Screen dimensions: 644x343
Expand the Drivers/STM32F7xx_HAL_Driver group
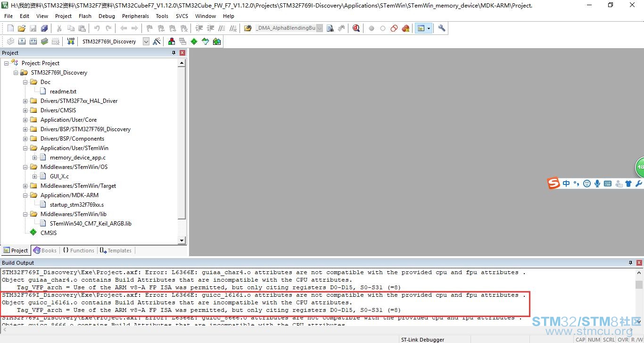point(25,101)
